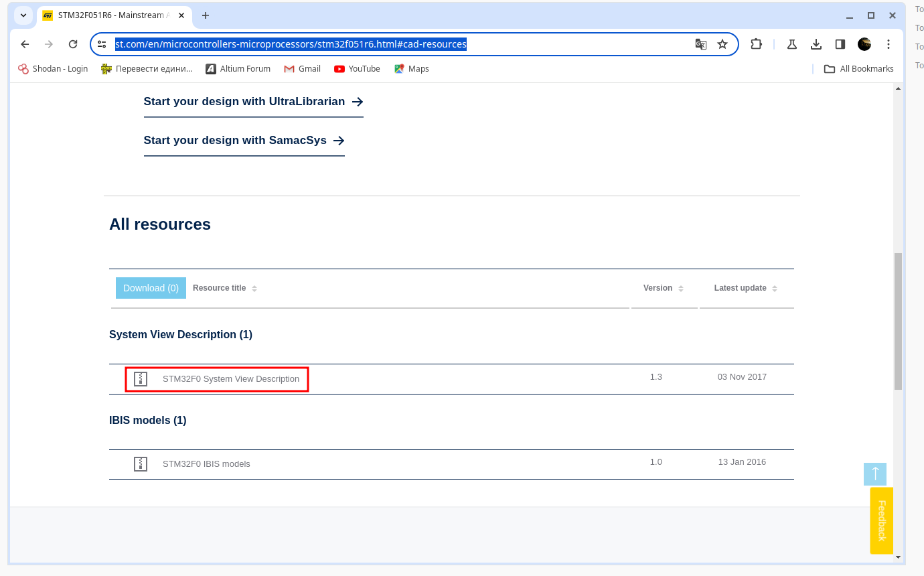Open site information icon in address bar

click(102, 44)
